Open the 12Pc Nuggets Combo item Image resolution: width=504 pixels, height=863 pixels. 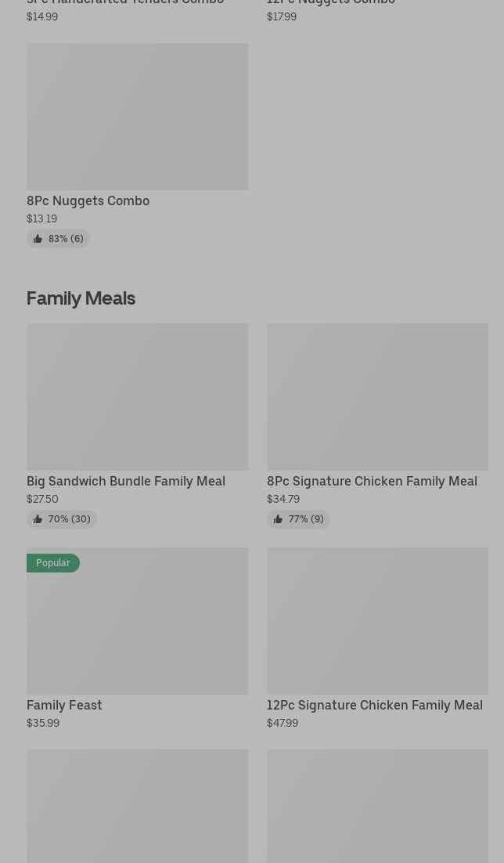(330, 3)
